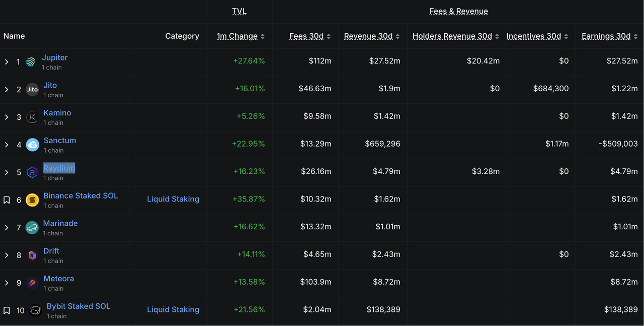
Task: Click the Jito protocol logo
Action: (32, 90)
